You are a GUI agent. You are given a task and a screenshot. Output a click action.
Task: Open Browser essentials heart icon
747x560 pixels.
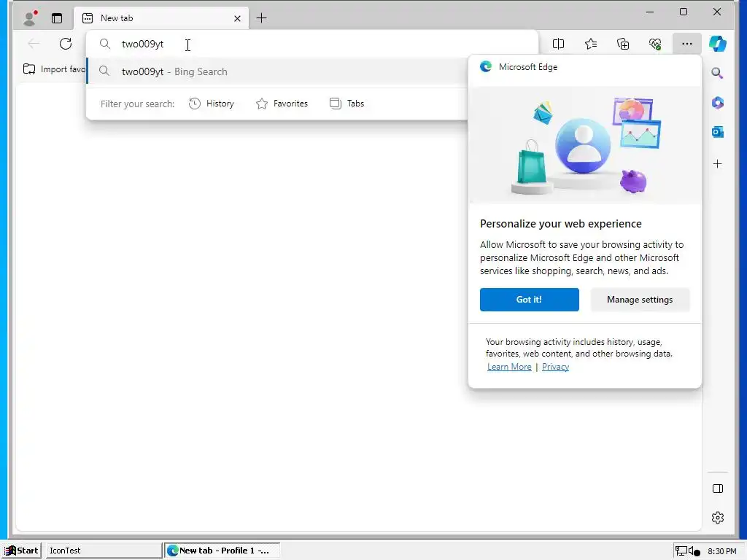(655, 44)
